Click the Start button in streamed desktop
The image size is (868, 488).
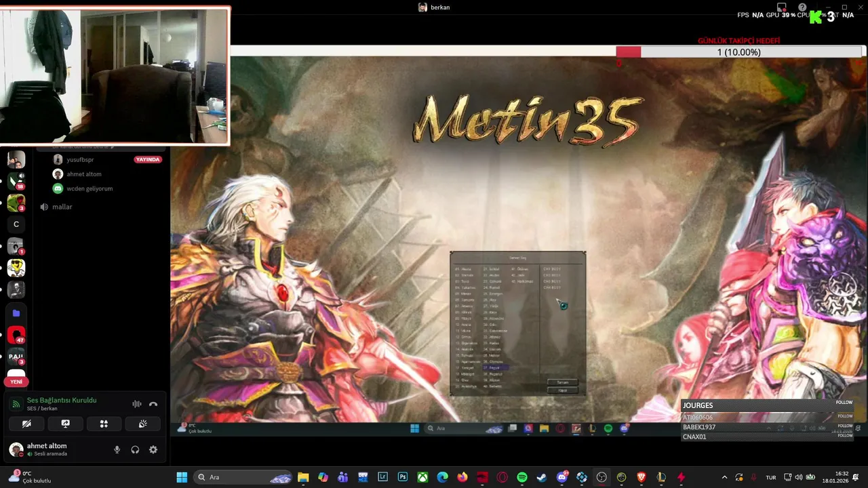[x=414, y=428]
